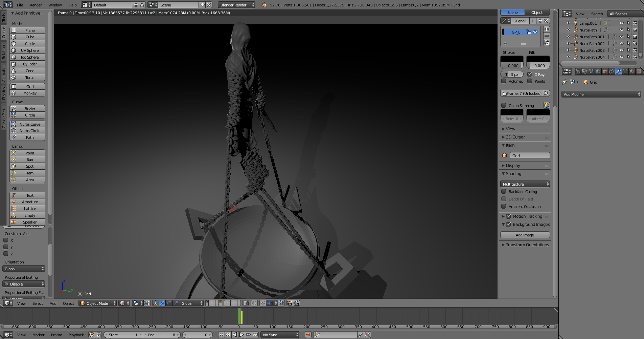The height and width of the screenshot is (339, 644).
Task: Expand the View panel
Action: click(x=510, y=129)
